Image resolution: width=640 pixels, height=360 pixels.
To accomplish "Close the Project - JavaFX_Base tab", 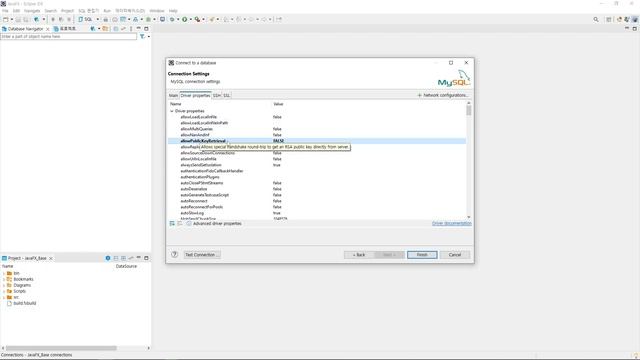I will click(x=51, y=258).
